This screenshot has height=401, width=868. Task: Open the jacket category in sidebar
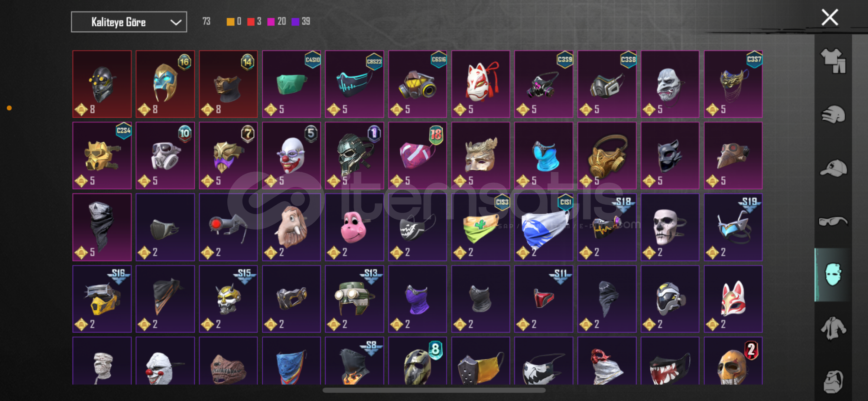pyautogui.click(x=833, y=328)
